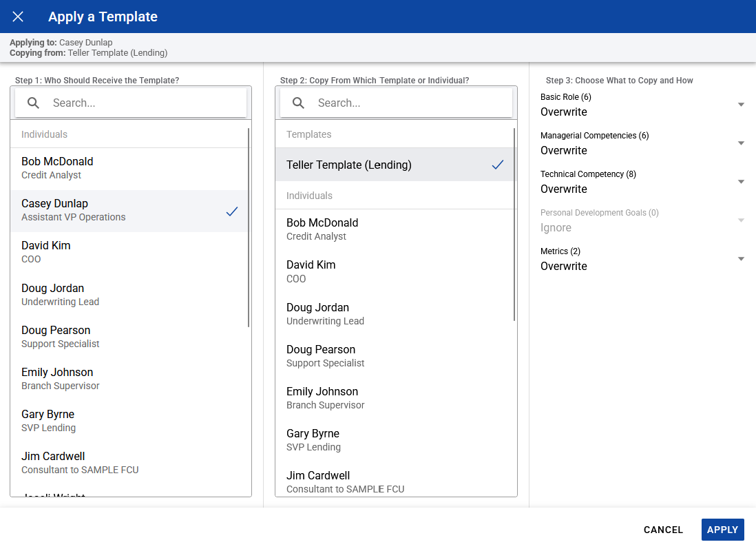Click the Ignore value under Personal Development Goals
The image size is (756, 551).
tap(556, 228)
